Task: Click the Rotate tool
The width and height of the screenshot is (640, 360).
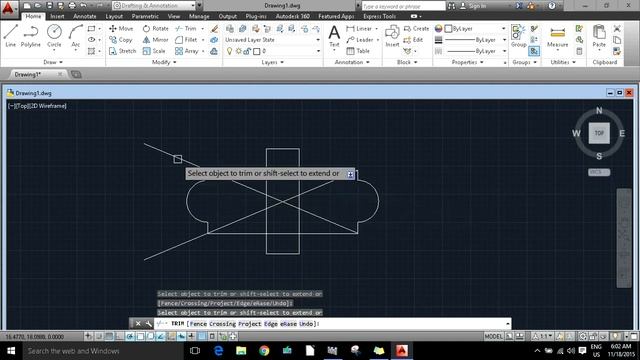Action: [156, 29]
